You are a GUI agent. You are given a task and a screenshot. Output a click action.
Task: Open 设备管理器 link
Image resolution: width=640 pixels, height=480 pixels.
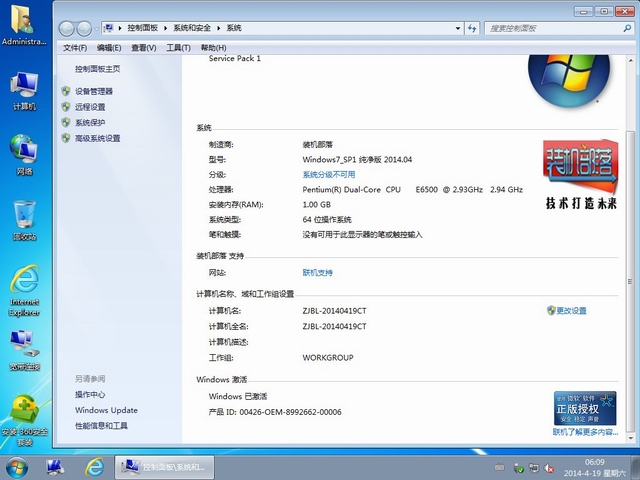pos(94,91)
